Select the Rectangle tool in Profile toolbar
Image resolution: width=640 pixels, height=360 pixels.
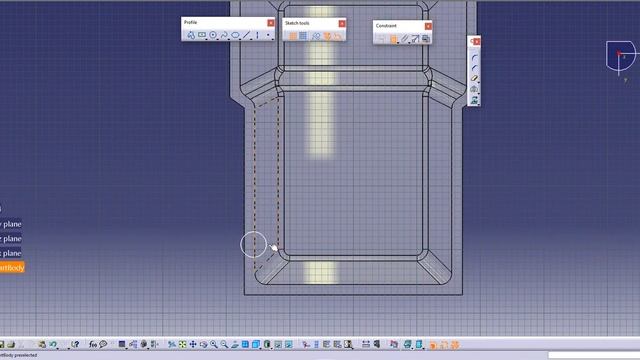tap(202, 35)
